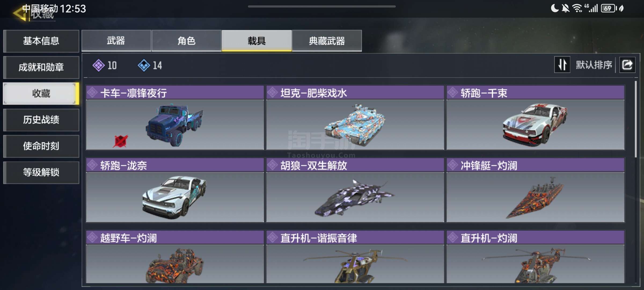Click the blue rare rarity diamond icon
Image resolution: width=644 pixels, height=290 pixels.
pos(144,65)
